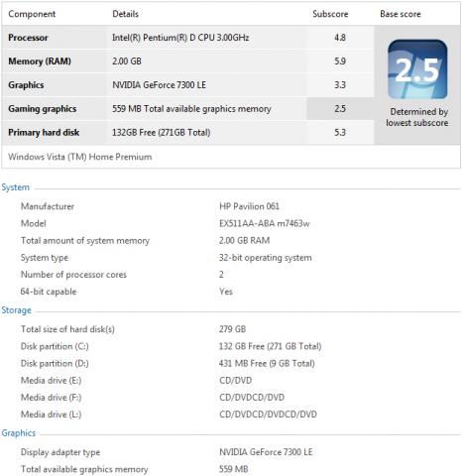This screenshot has width=463, height=476.
Task: Click the Memory (RAM) component label
Action: click(x=40, y=61)
